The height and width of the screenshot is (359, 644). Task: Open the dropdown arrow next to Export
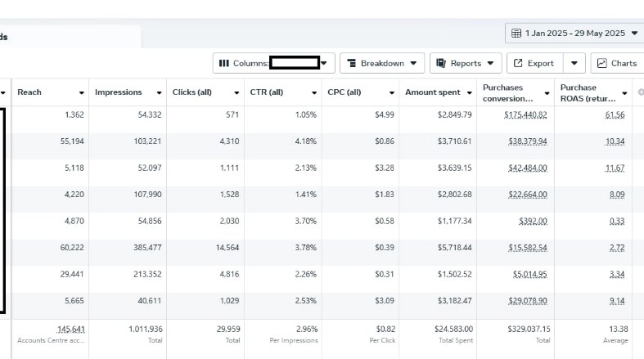(574, 63)
